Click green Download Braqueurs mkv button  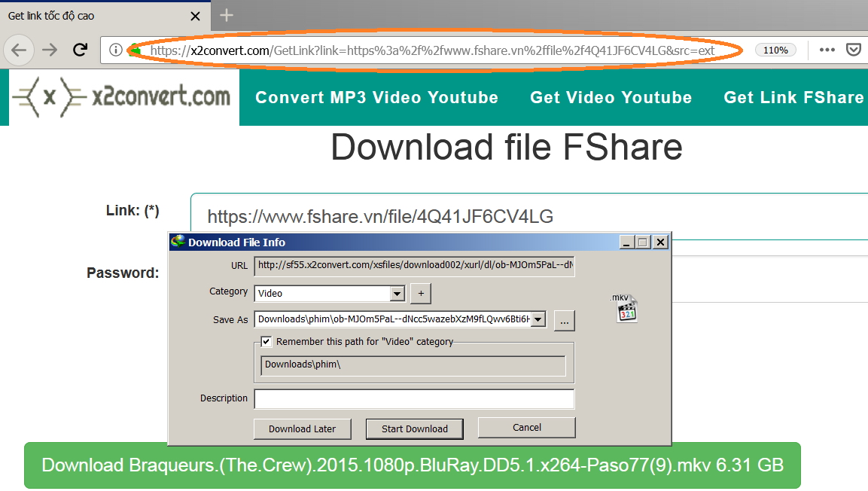[413, 465]
